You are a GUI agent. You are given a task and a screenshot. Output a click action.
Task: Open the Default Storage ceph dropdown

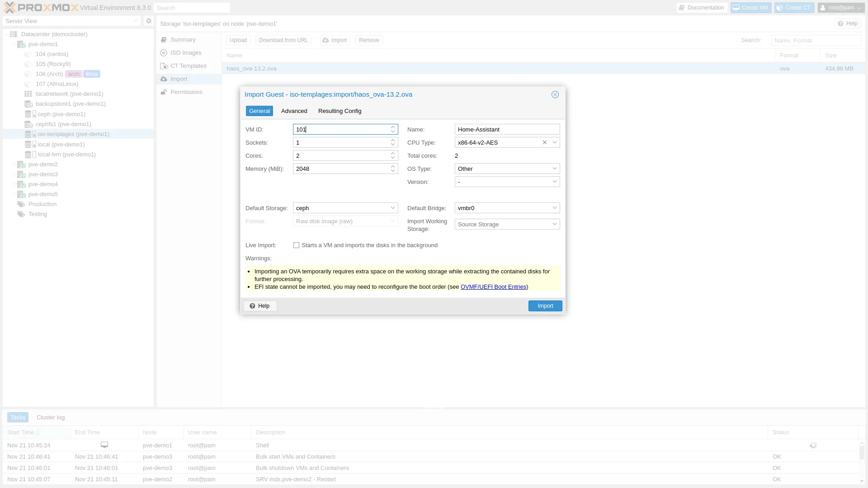pyautogui.click(x=392, y=208)
